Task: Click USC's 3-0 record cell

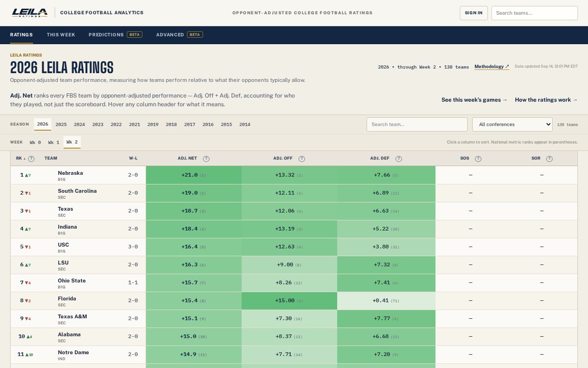Action: pyautogui.click(x=133, y=247)
